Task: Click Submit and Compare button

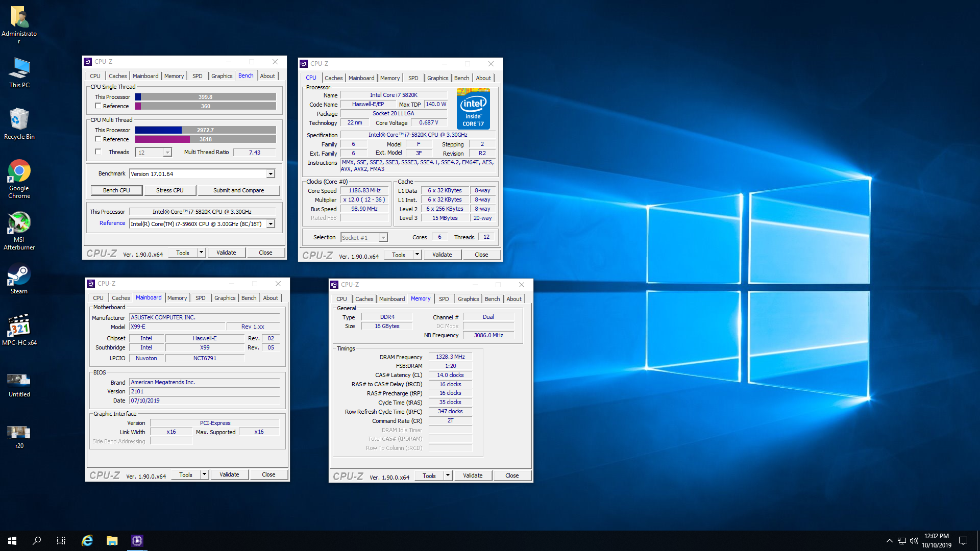Action: click(x=238, y=190)
